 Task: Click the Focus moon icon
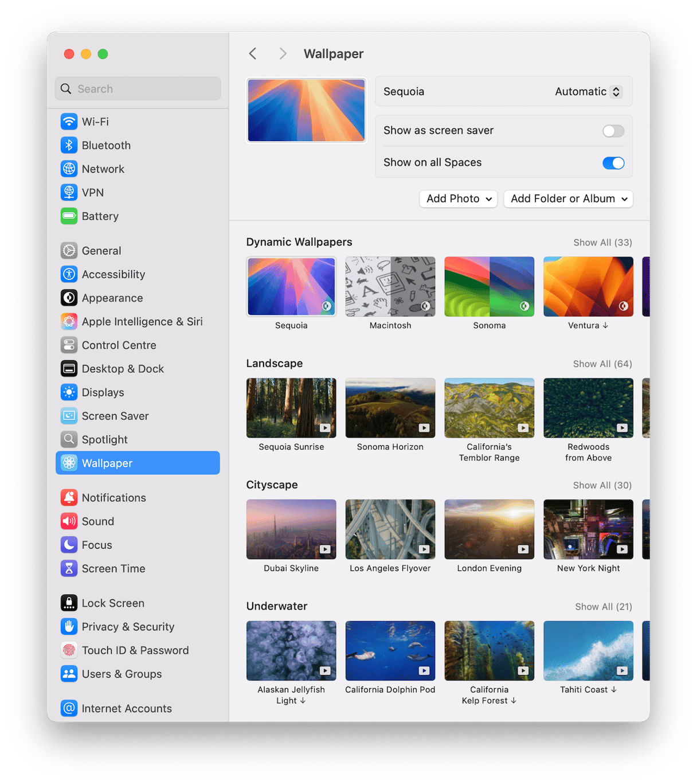click(x=69, y=545)
